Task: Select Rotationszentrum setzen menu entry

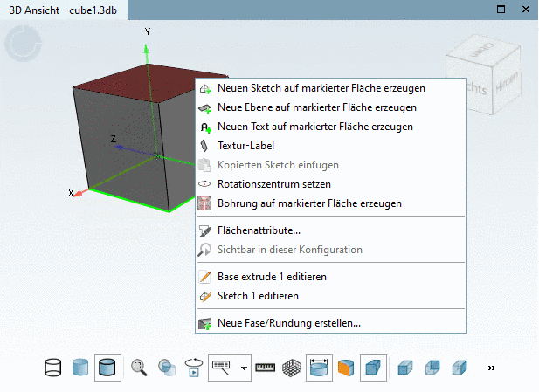Action: 331,184
